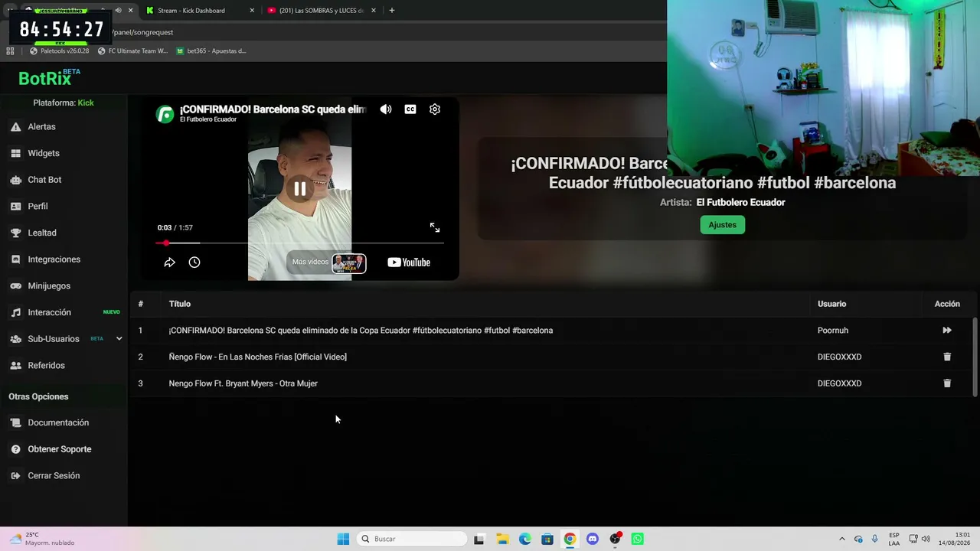The width and height of the screenshot is (980, 551).
Task: Open a new browser tab
Action: pos(392,11)
